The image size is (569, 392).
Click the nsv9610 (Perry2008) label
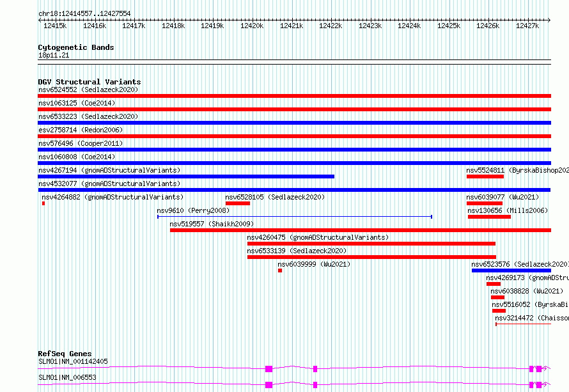coord(193,210)
